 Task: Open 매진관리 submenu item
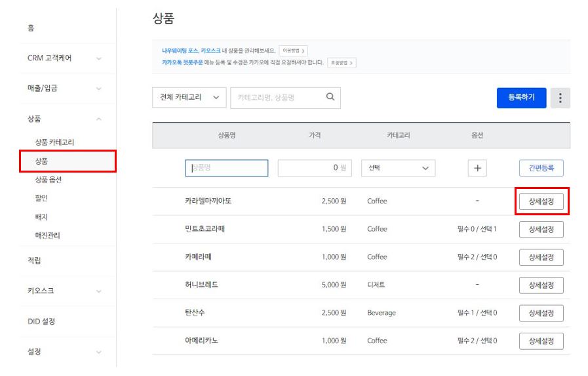coord(48,236)
